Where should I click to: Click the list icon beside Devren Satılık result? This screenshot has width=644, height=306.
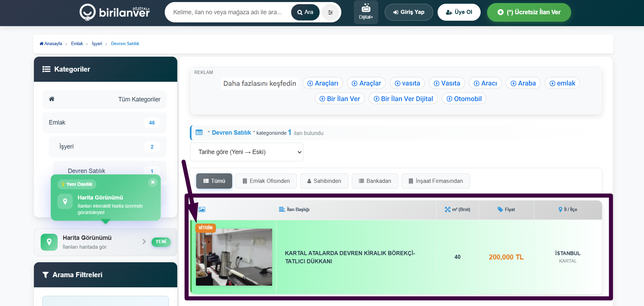click(x=199, y=133)
